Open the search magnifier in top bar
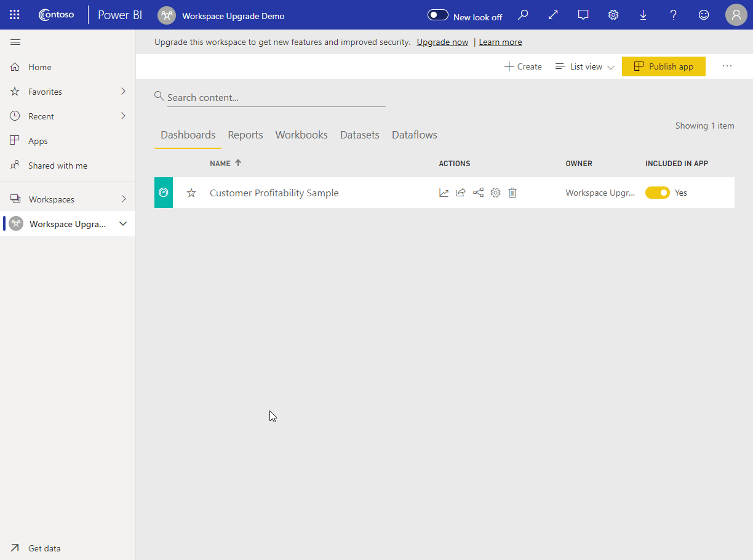 coord(523,15)
